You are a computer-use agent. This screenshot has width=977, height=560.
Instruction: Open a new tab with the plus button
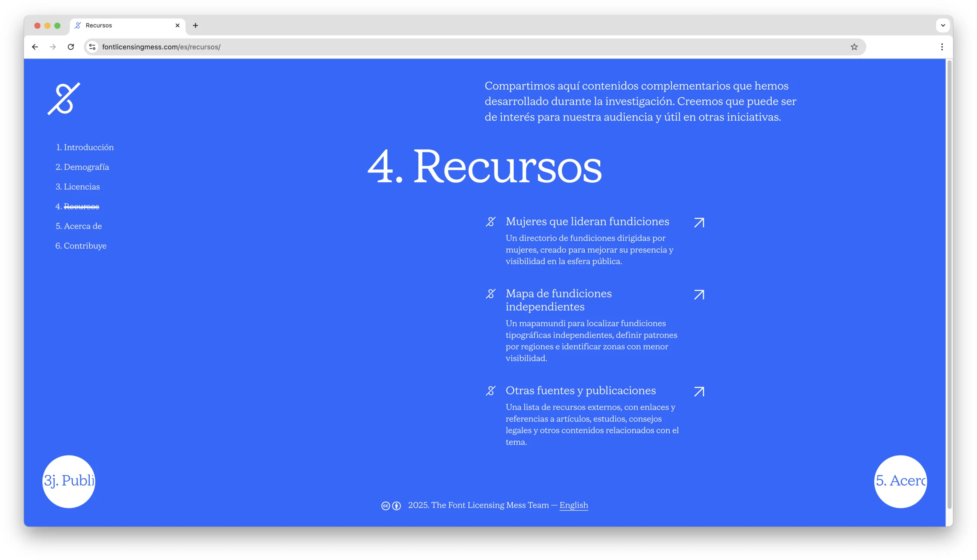click(x=195, y=26)
